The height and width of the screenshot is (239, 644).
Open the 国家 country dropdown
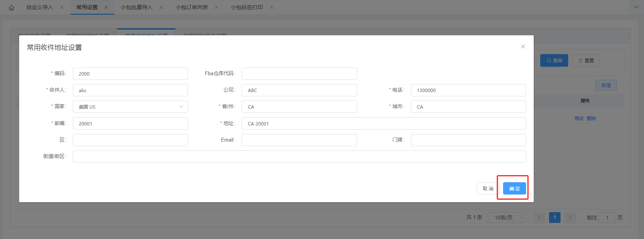130,107
